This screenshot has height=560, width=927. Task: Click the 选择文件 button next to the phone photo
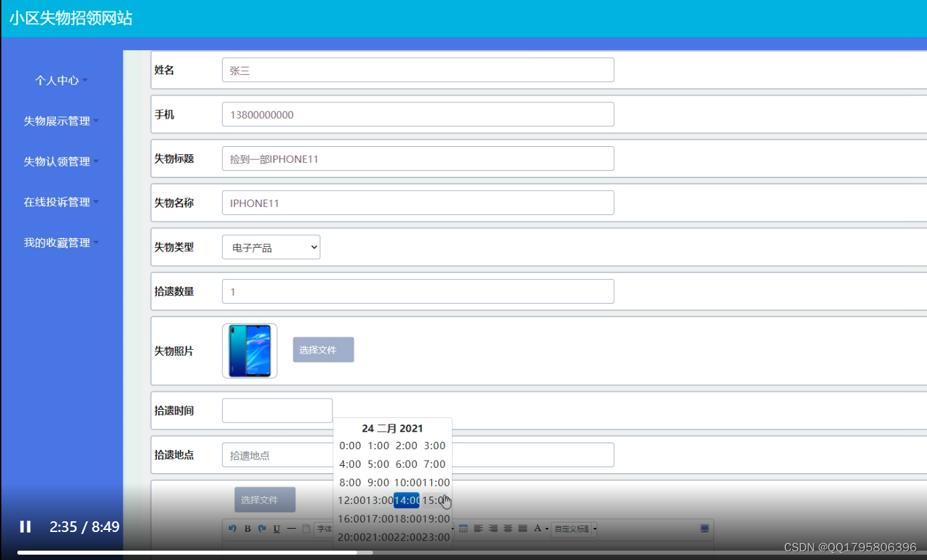click(x=323, y=350)
